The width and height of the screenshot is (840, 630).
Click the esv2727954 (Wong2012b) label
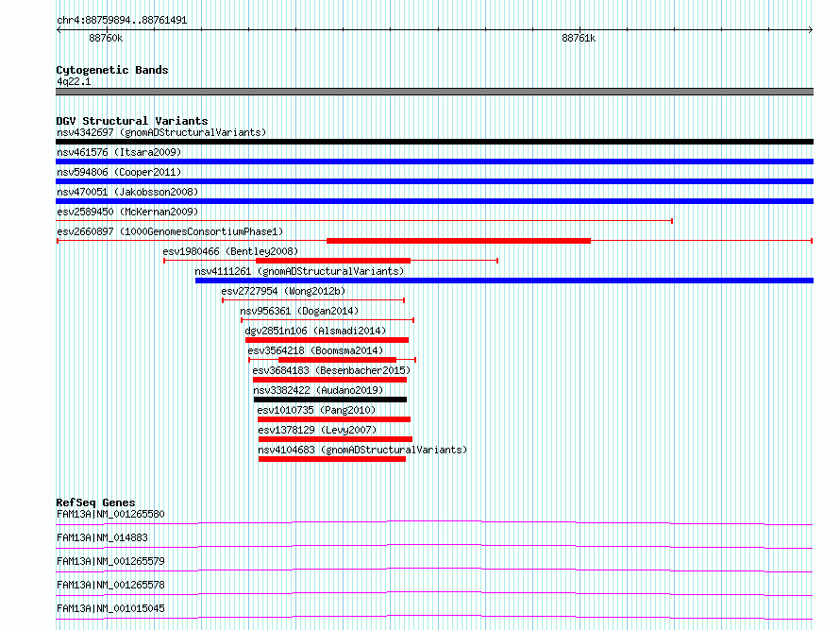[x=283, y=291]
